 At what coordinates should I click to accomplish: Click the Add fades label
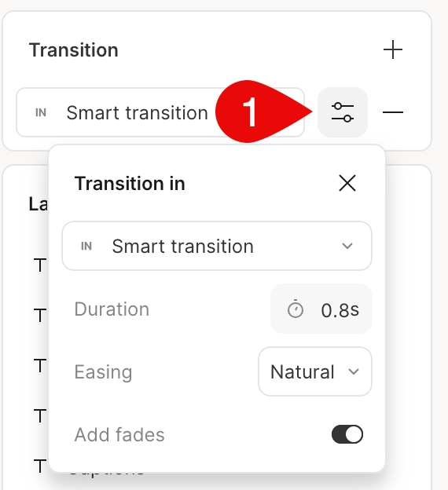tap(119, 435)
